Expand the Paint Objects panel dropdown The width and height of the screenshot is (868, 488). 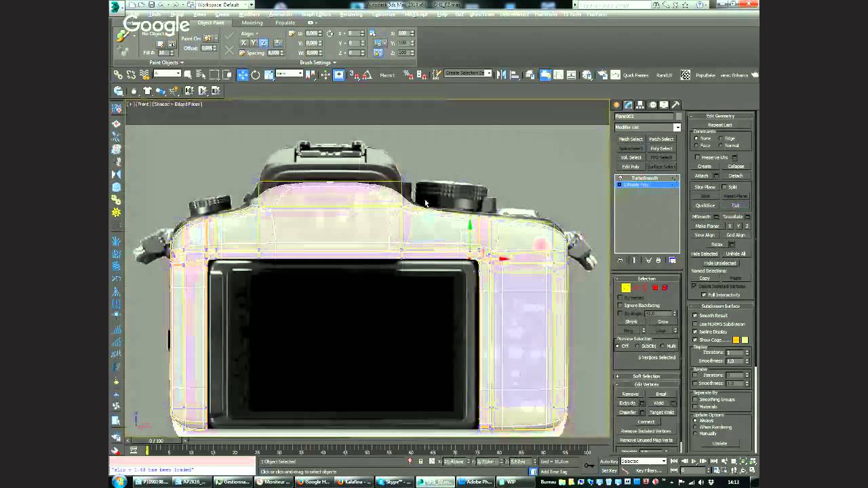tap(166, 62)
